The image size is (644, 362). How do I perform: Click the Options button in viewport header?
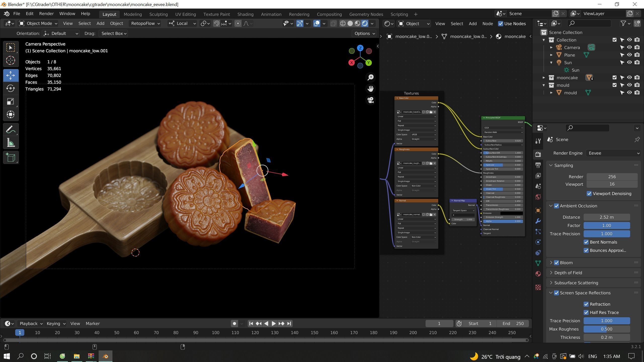(365, 33)
